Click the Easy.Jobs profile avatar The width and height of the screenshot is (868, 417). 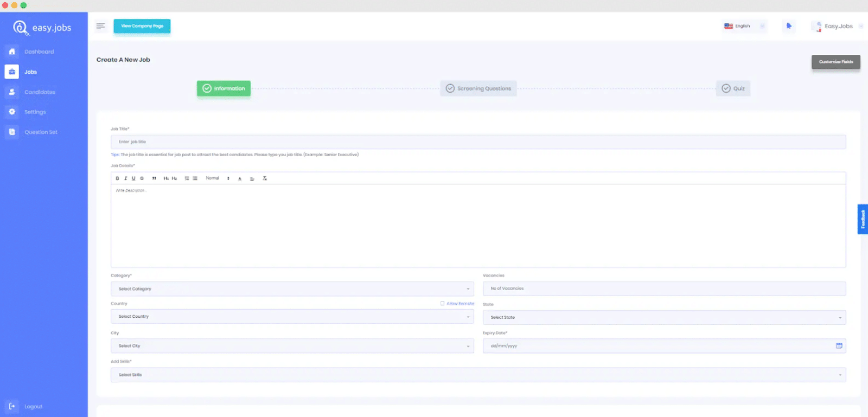click(817, 26)
